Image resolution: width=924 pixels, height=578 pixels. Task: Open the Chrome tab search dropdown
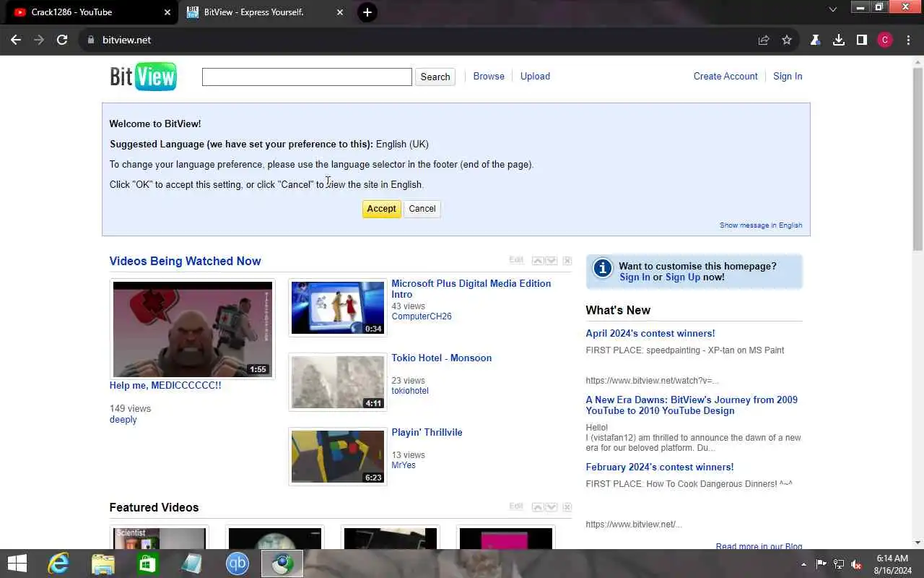pos(832,9)
